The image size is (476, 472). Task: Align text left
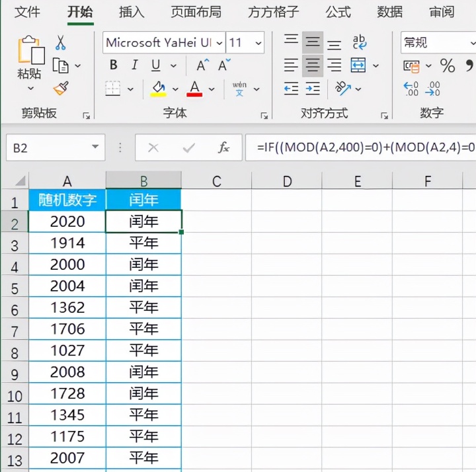tap(291, 65)
